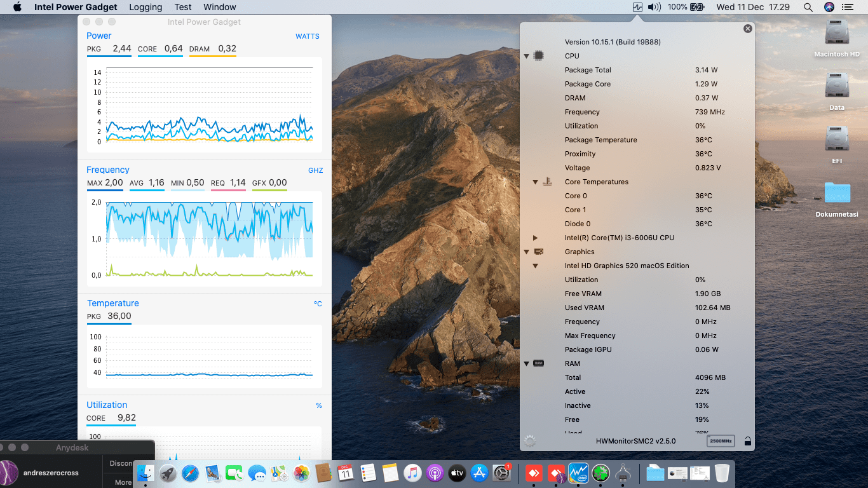Image resolution: width=868 pixels, height=488 pixels.
Task: Click the padlock icon in HWMonitor
Action: point(747,441)
